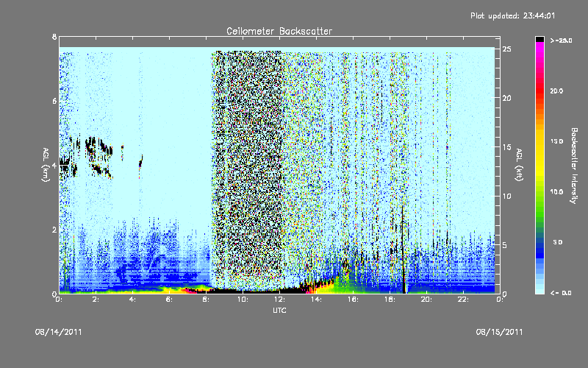Click the tall black vertical streak near 19:
The image size is (588, 368).
(404, 250)
